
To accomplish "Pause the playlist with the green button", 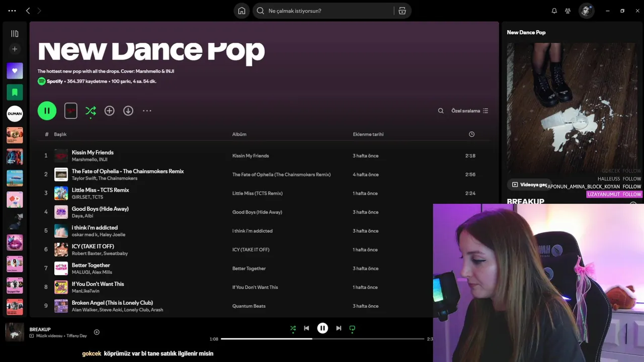I will click(47, 111).
